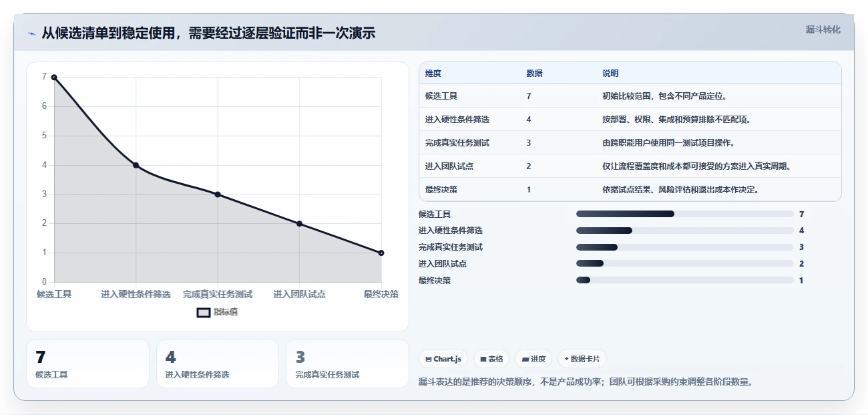Click the 数据卡片 tag
The height and width of the screenshot is (415, 868).
click(582, 359)
